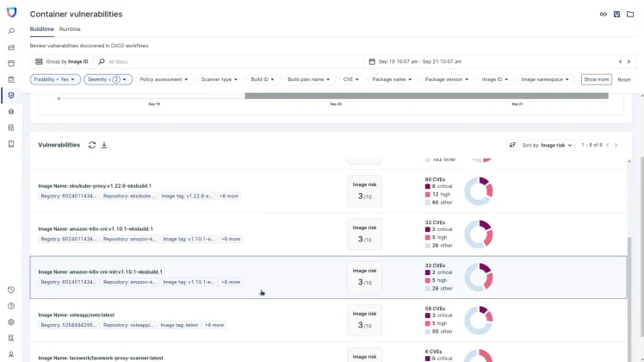Open the Fixability = Yes filter
Image resolution: width=644 pixels, height=362 pixels.
[x=55, y=79]
